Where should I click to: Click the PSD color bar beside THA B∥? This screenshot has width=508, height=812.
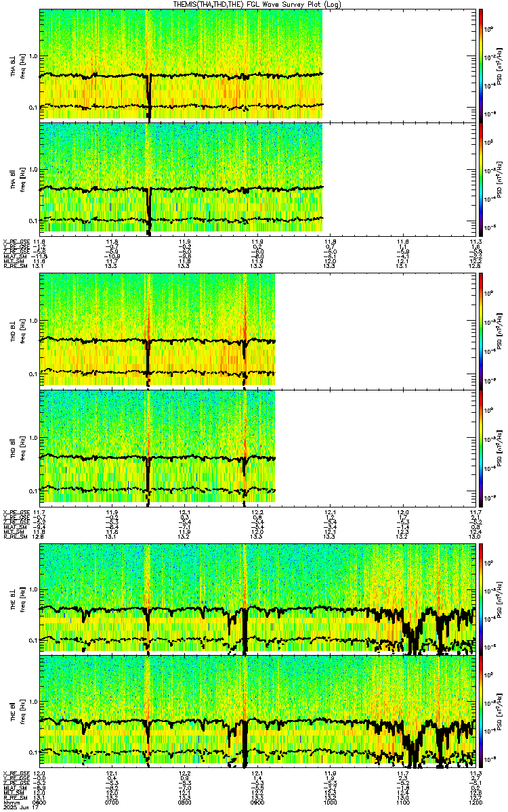pyautogui.click(x=481, y=179)
